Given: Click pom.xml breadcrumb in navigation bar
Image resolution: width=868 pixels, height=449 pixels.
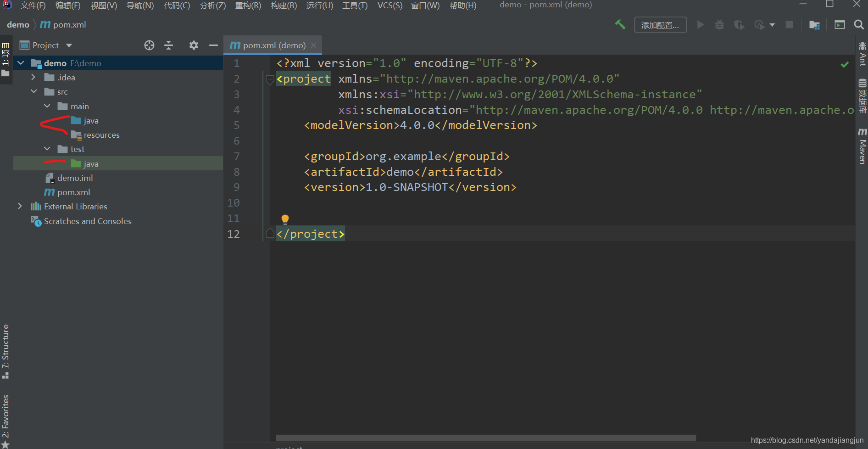Looking at the screenshot, I should [63, 25].
